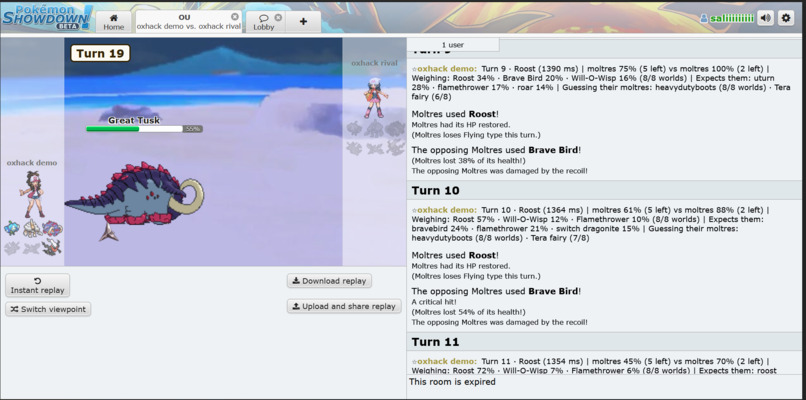Click the Great Tusk team icon under oxhack demo
Viewport: 806px width, 400px height.
pyautogui.click(x=52, y=228)
